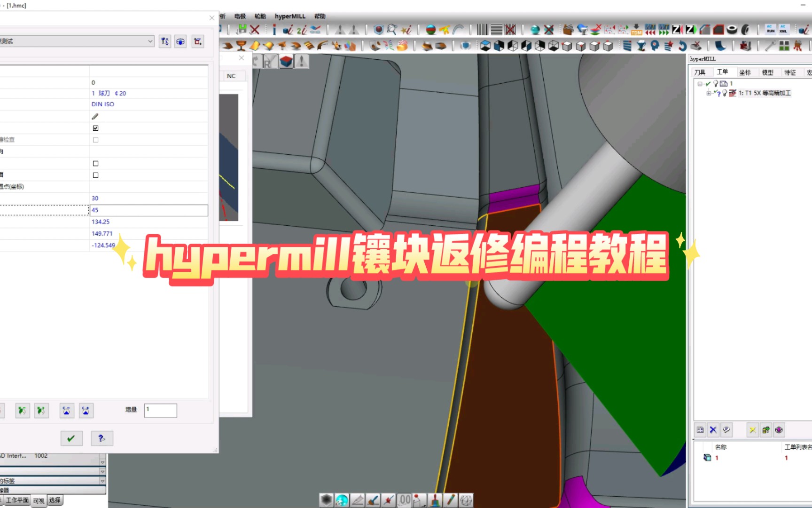Open the hyperMILL menu in the menu bar
This screenshot has height=508, width=812.
(290, 16)
